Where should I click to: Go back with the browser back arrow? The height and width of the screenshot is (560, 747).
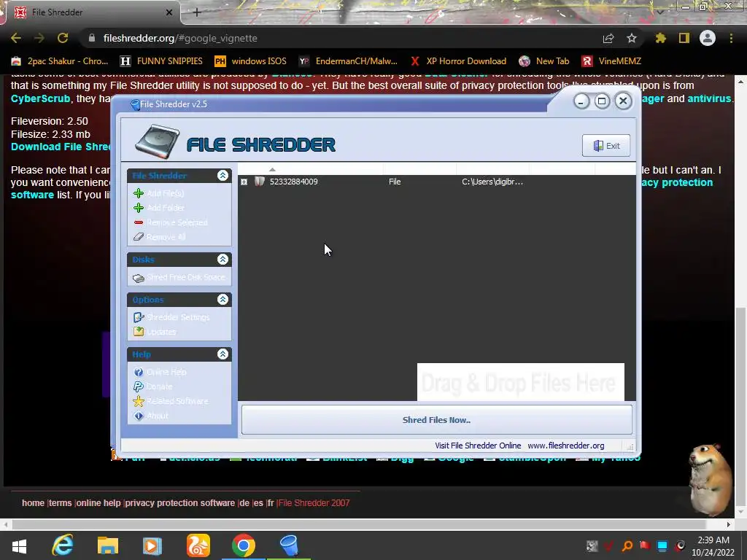[x=16, y=38]
